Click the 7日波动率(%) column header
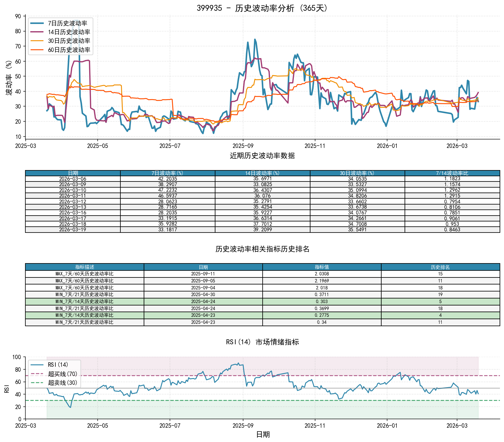This screenshot has width=504, height=442. point(167,173)
